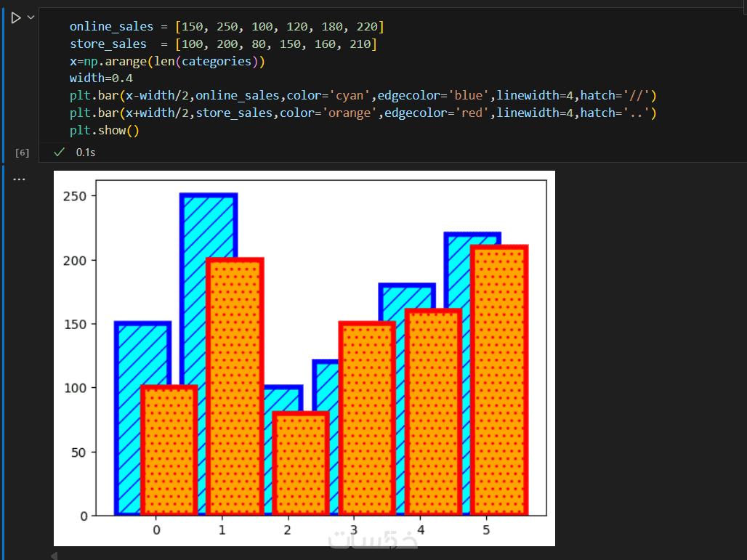Click the x-axis label 5
Image resolution: width=747 pixels, height=560 pixels.
click(486, 530)
